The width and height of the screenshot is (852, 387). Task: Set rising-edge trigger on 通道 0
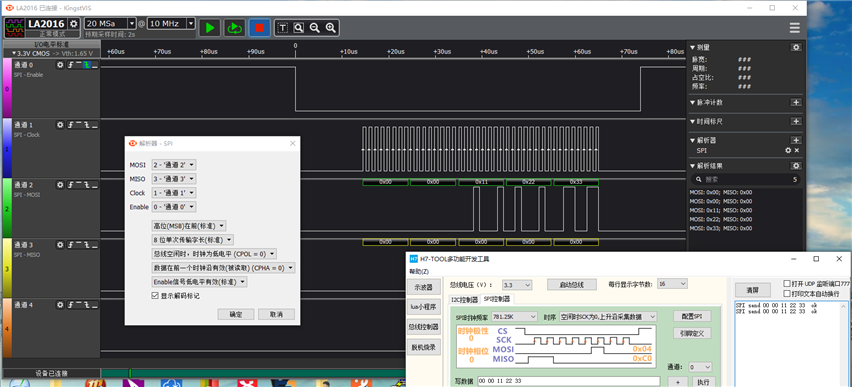[71, 65]
